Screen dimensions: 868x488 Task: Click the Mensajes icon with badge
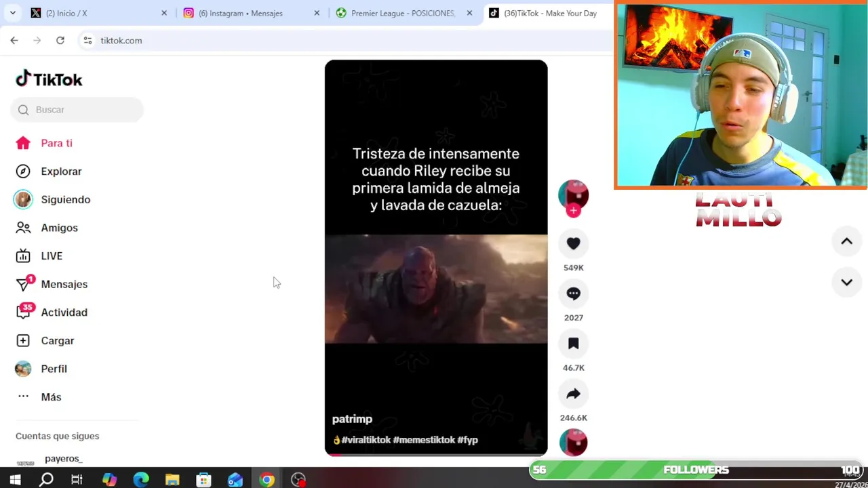(24, 284)
